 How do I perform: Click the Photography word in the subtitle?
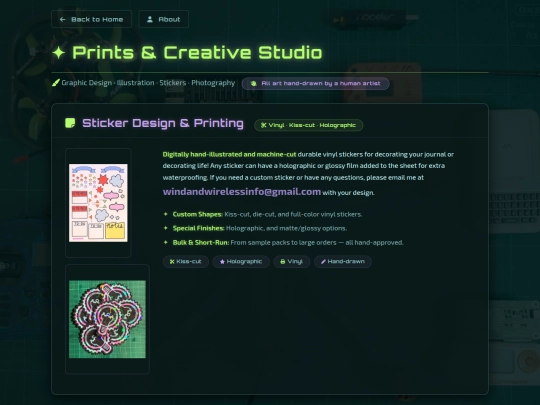click(213, 83)
